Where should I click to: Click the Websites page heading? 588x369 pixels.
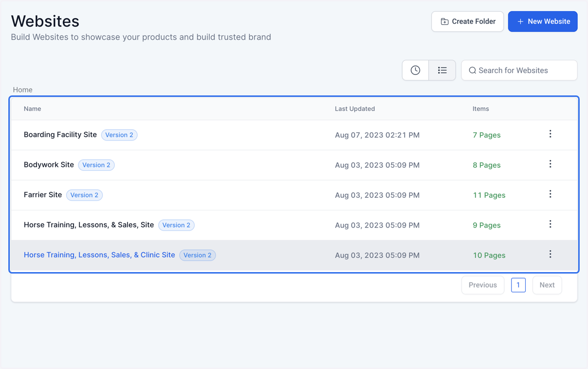pos(45,21)
